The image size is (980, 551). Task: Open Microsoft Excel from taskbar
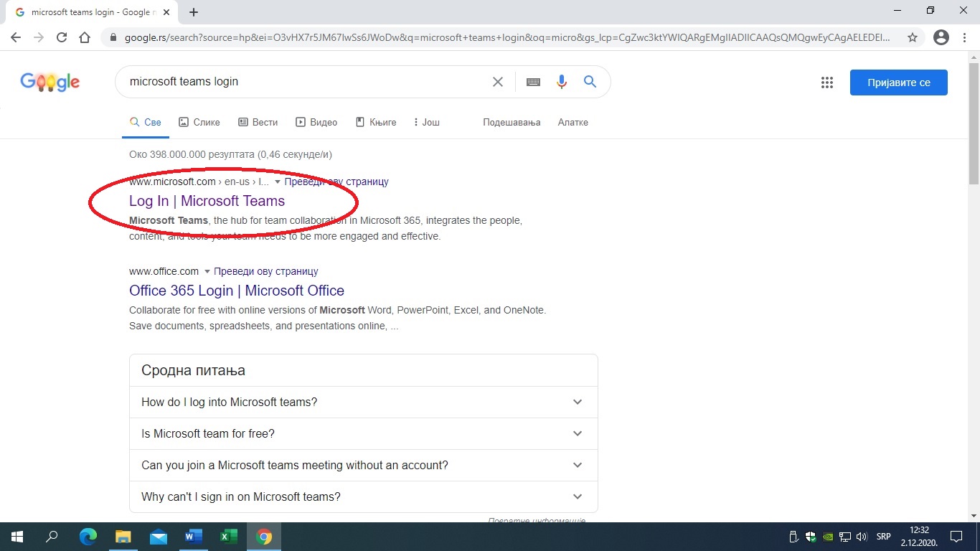pyautogui.click(x=228, y=537)
